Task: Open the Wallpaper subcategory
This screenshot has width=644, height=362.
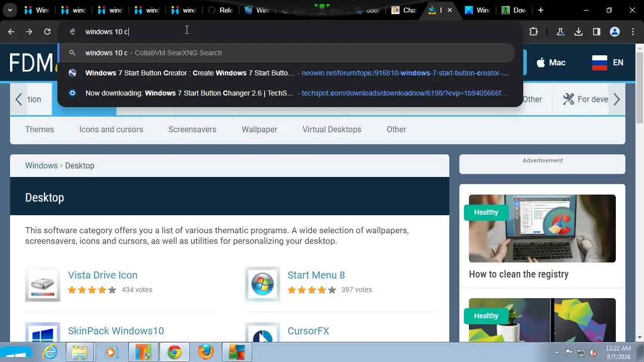Action: [260, 129]
